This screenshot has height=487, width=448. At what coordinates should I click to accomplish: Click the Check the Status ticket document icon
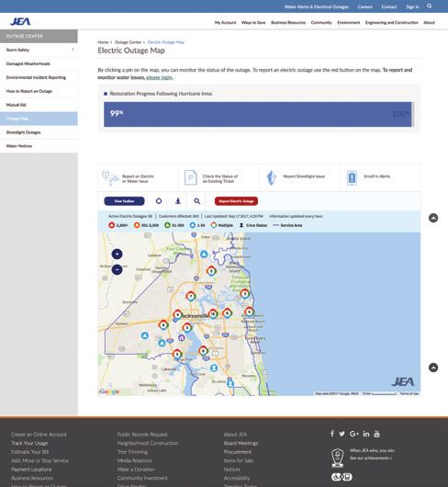point(191,177)
